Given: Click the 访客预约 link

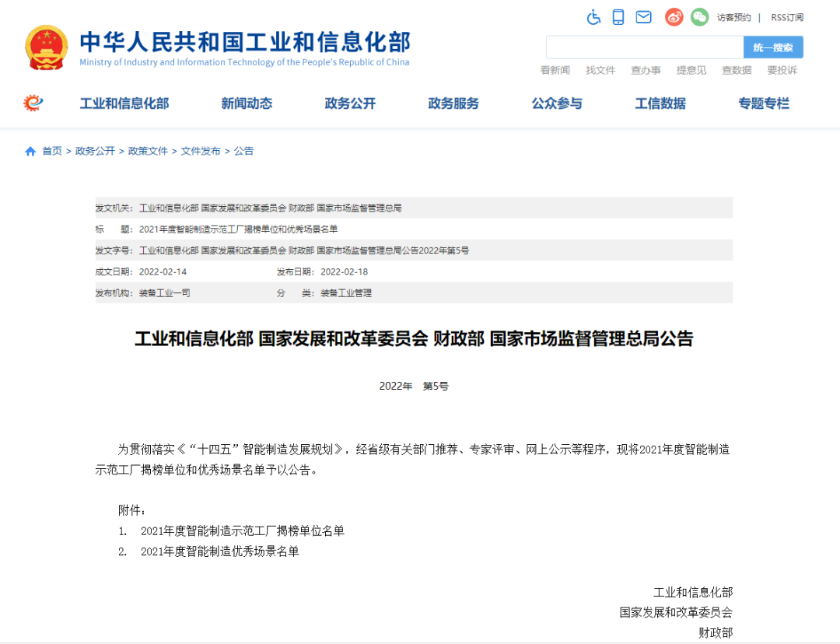Looking at the screenshot, I should (x=736, y=17).
